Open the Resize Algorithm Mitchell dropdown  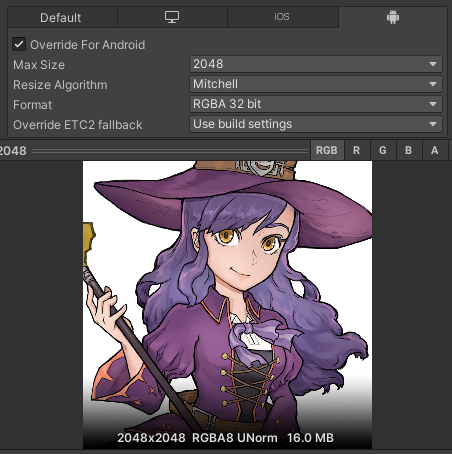point(316,84)
